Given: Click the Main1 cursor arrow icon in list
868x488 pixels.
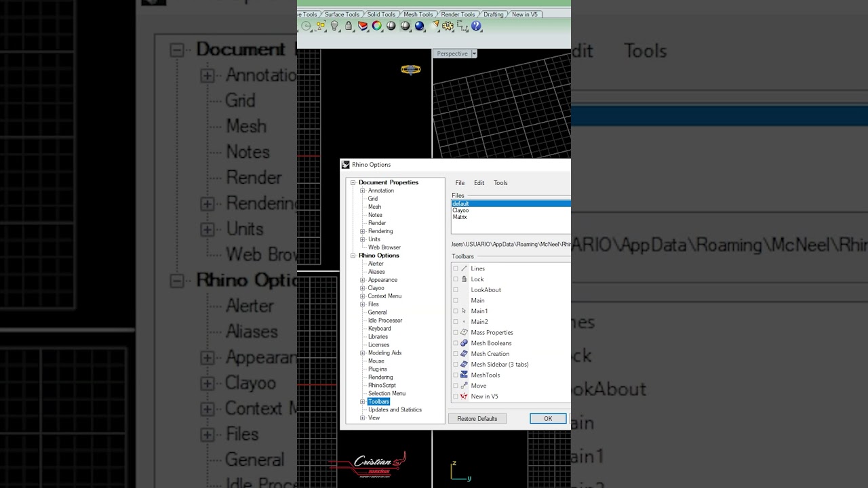Looking at the screenshot, I should (464, 311).
